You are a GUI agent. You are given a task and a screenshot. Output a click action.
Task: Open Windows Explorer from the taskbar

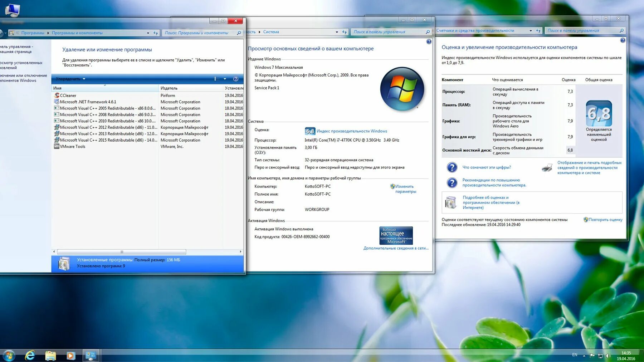pos(50,356)
